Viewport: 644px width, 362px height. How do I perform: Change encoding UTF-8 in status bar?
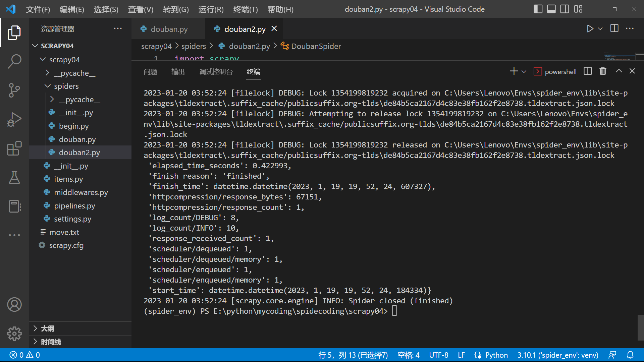pos(438,355)
